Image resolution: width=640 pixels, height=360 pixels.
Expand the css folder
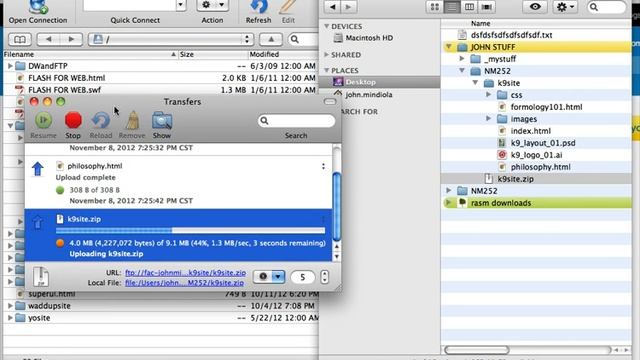[489, 95]
